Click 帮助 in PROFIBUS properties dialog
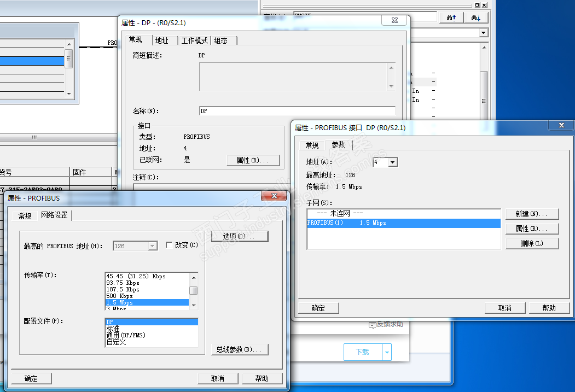This screenshot has width=575, height=392. pos(262,378)
